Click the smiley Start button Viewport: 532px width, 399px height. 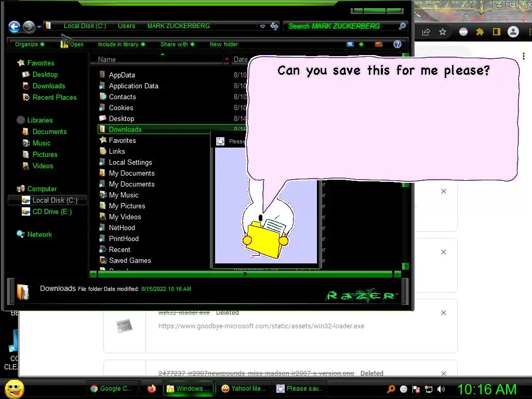coord(14,389)
